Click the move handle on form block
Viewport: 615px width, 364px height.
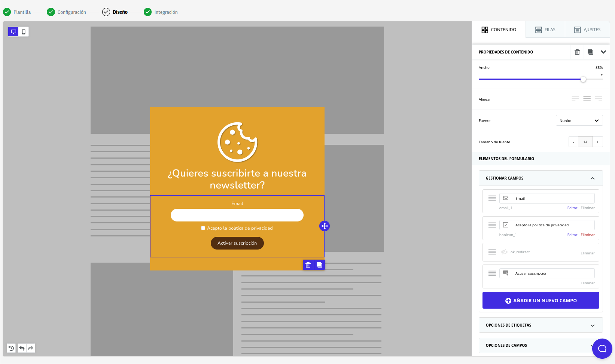325,226
